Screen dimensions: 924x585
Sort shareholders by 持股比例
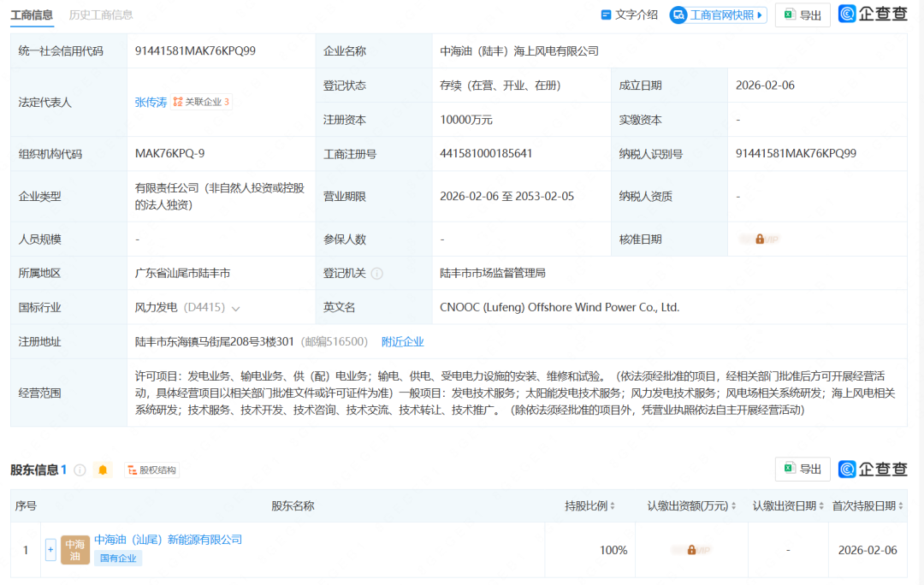point(589,506)
